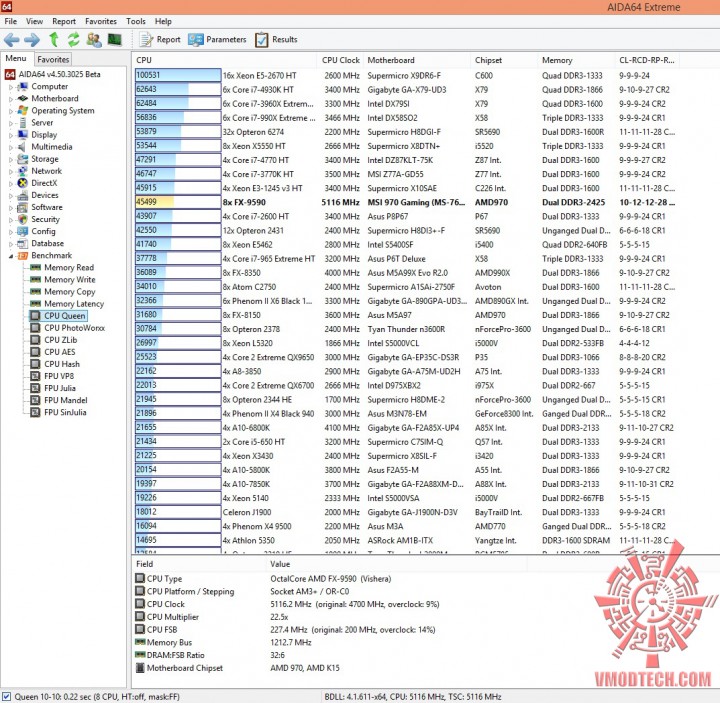Select the Config tree item
This screenshot has width=720, height=703.
click(x=43, y=231)
